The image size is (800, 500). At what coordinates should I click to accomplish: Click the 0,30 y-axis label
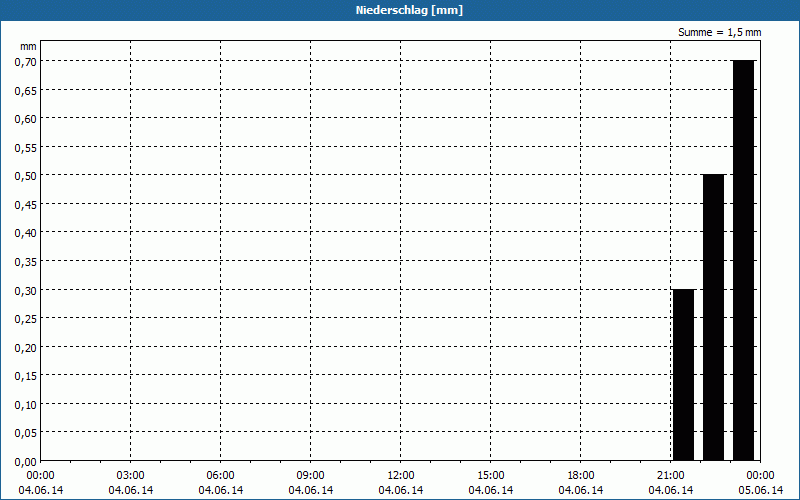coord(26,290)
